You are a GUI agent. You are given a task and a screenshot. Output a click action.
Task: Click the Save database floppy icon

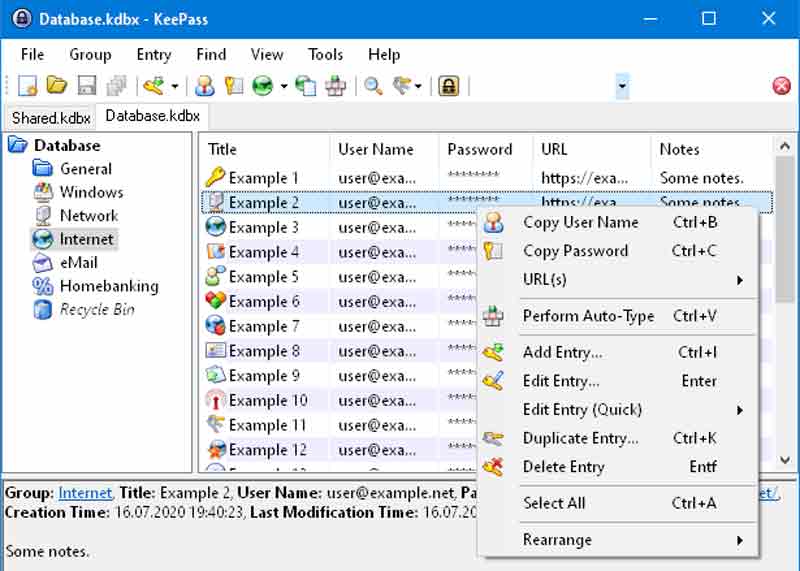(x=87, y=86)
